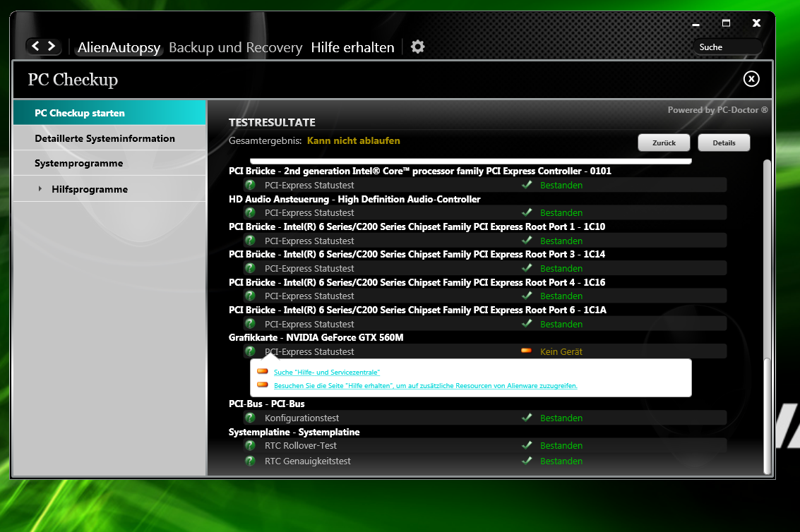Click help icon for Root Port 3 - 1C14 test
Viewport: 800px width, 532px height.
coord(250,268)
